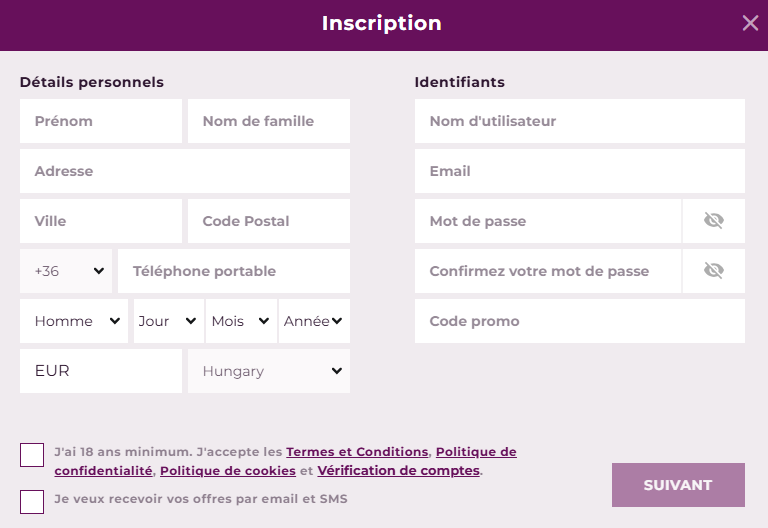Focus the Prénom input field
The image size is (768, 528).
(101, 121)
